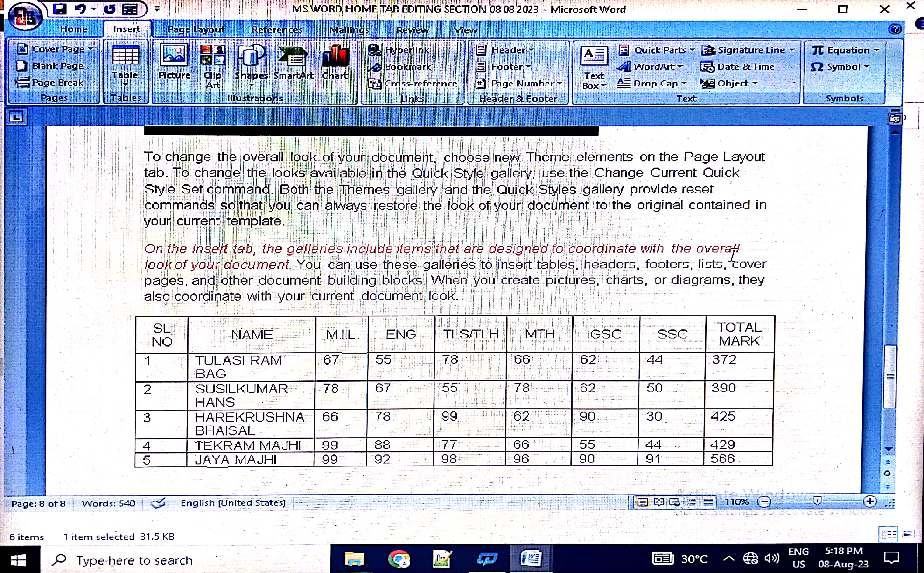The image size is (924, 573).
Task: Click the Zoom In plus button
Action: (870, 501)
